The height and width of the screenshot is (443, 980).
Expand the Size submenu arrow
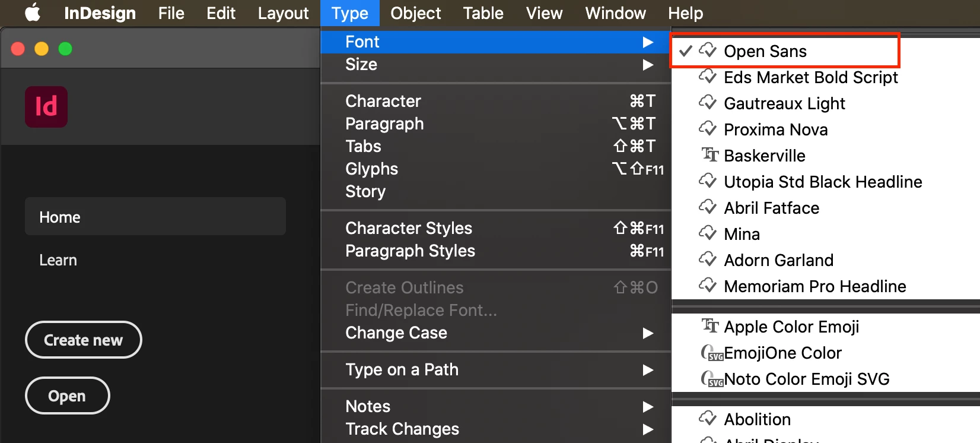(x=648, y=65)
